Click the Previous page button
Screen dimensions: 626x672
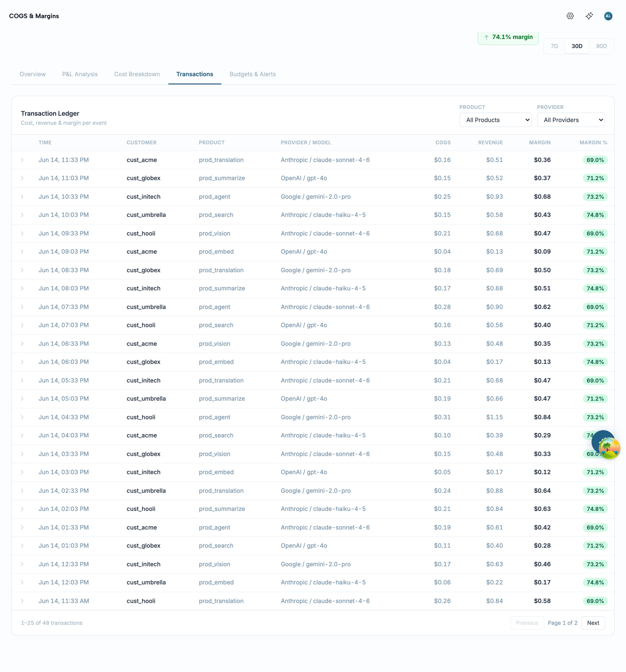pos(527,623)
